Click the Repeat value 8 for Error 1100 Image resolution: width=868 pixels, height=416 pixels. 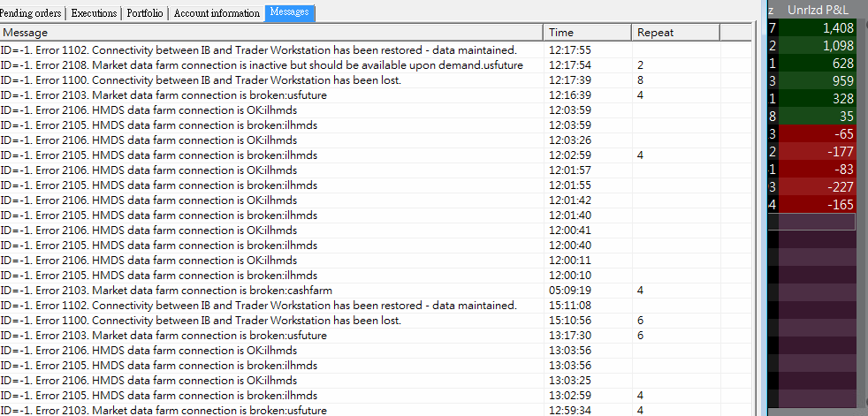641,80
